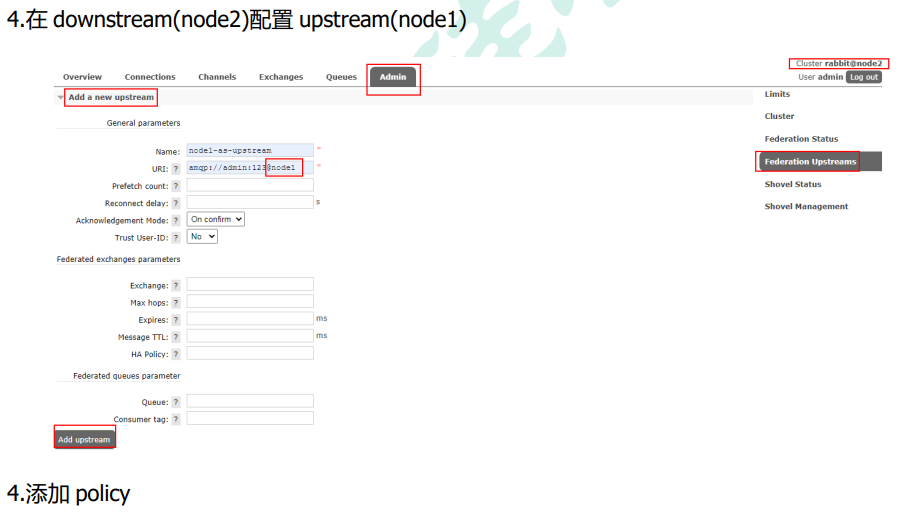The height and width of the screenshot is (515, 916).
Task: Open the Shovel Status page
Action: (793, 185)
